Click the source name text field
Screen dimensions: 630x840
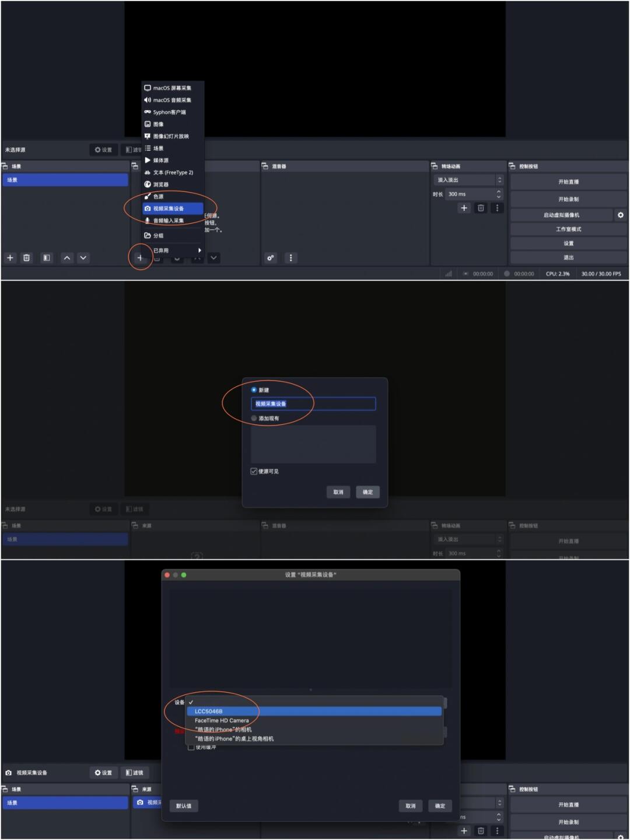click(x=313, y=404)
